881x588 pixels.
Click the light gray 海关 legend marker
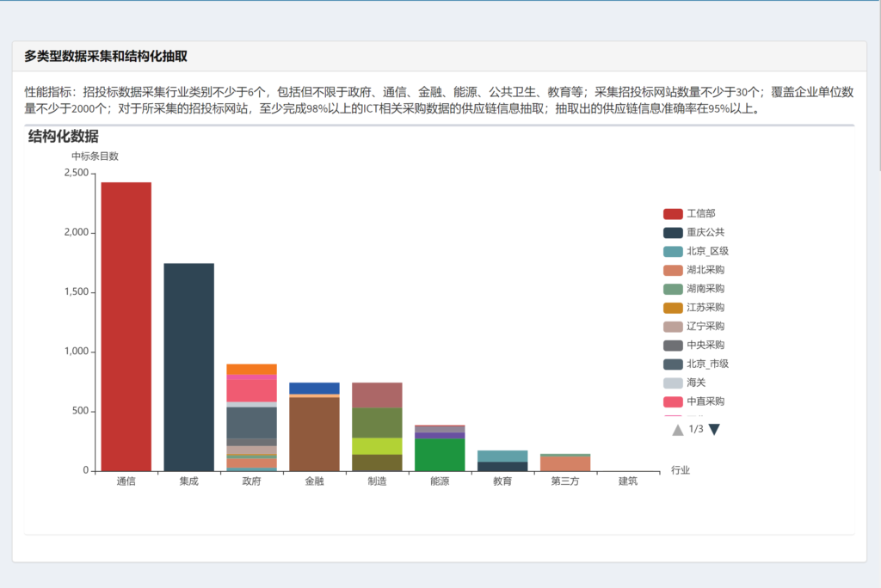pos(672,383)
